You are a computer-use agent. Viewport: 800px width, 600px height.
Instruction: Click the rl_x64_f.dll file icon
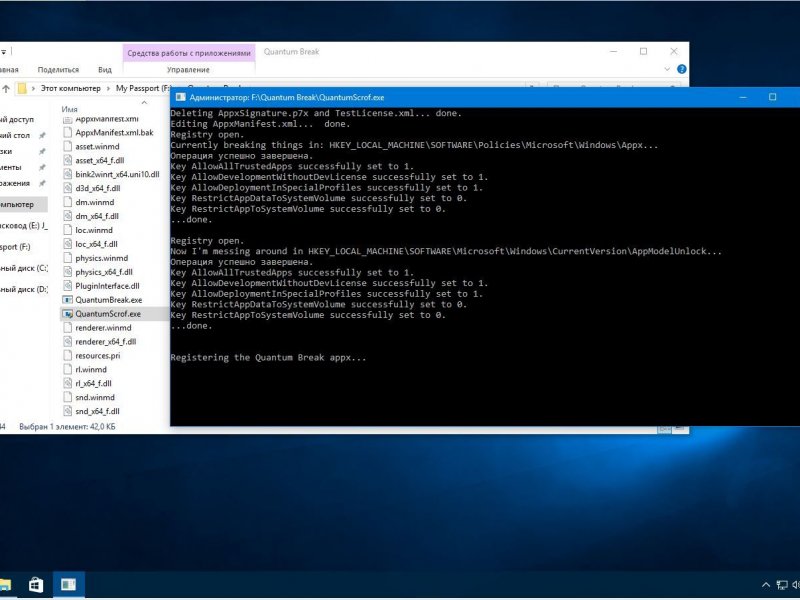[67, 383]
